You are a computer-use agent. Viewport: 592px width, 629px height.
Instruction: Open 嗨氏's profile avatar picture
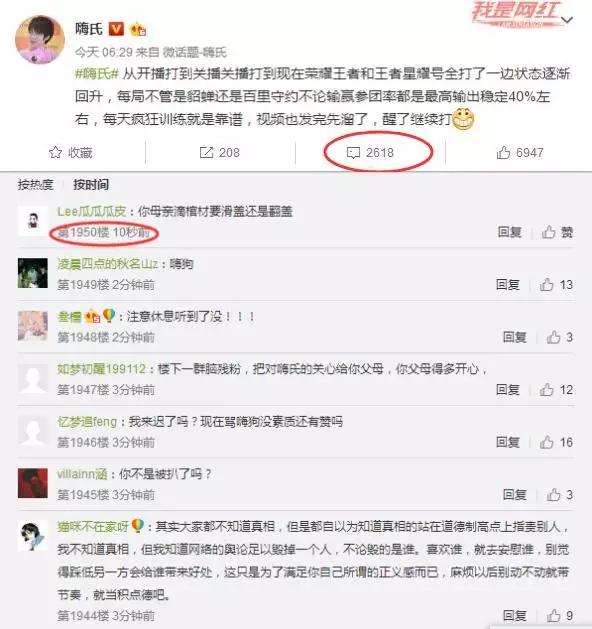[40, 40]
